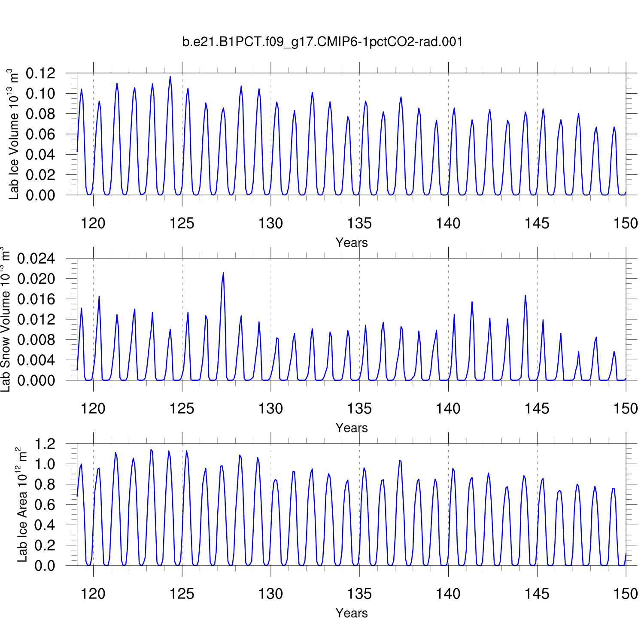Click the 1.2 tick label on ice area axis
The width and height of the screenshot is (644, 644).
45,444
